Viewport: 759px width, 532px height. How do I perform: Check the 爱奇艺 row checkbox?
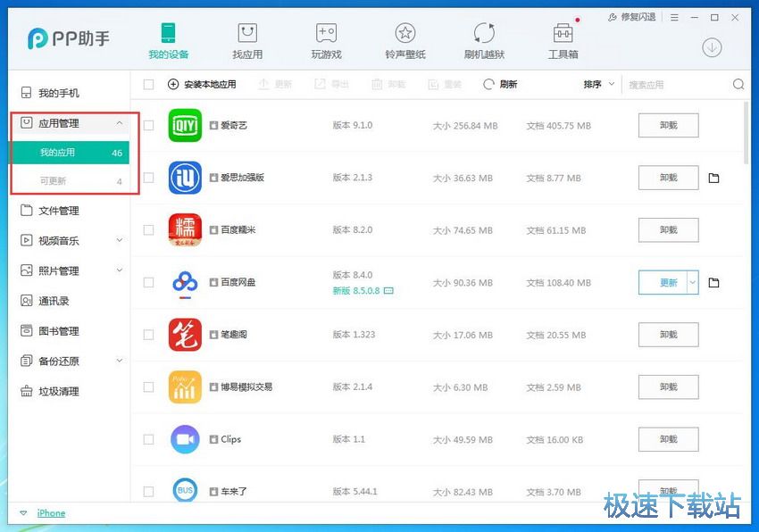click(x=148, y=125)
